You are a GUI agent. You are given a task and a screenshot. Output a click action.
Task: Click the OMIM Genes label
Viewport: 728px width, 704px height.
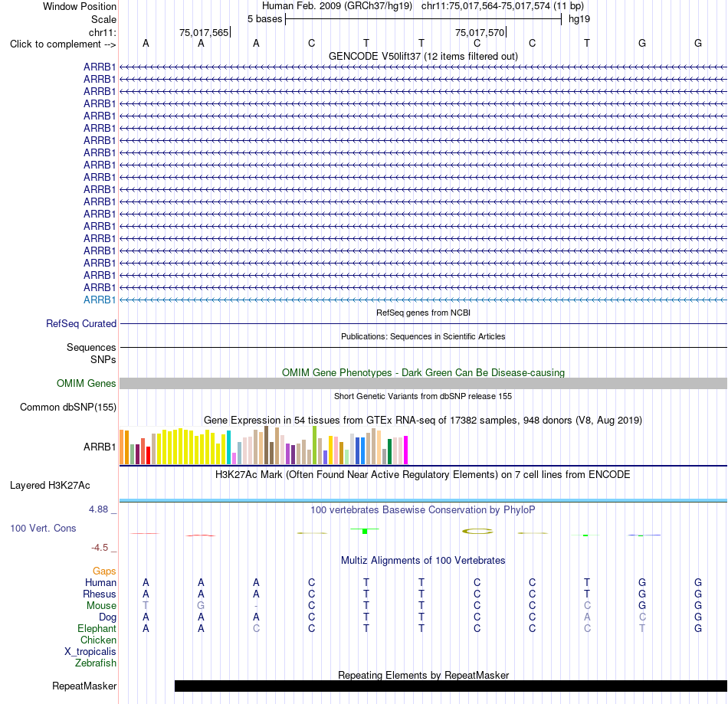86,383
